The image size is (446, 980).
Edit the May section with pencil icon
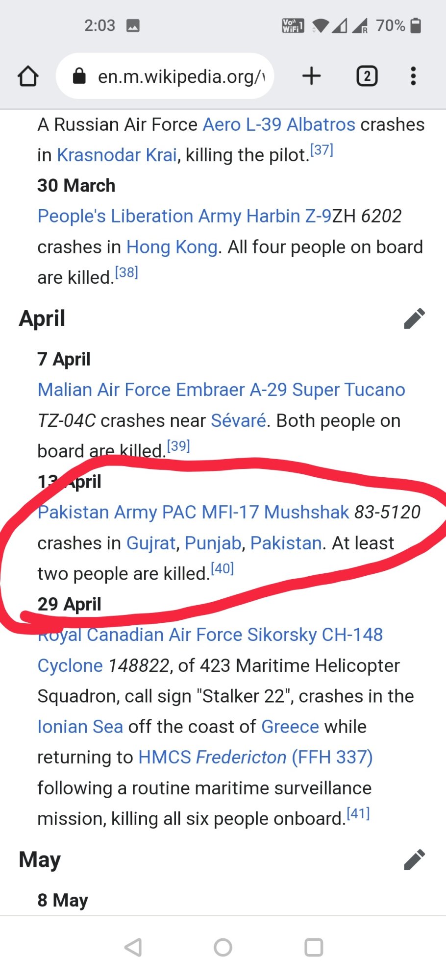pos(414,859)
